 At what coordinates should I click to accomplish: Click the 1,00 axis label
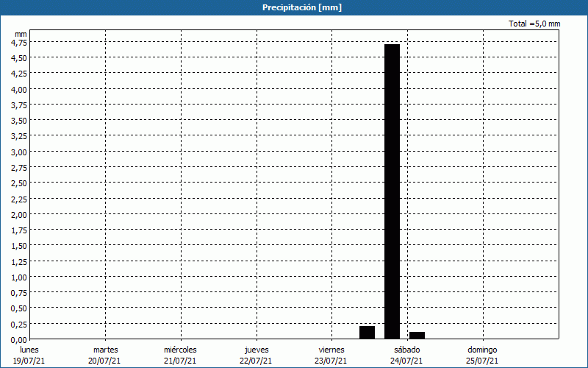point(19,277)
